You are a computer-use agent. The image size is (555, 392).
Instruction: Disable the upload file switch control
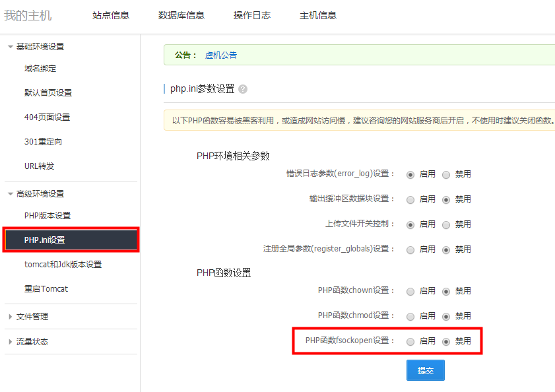click(446, 224)
